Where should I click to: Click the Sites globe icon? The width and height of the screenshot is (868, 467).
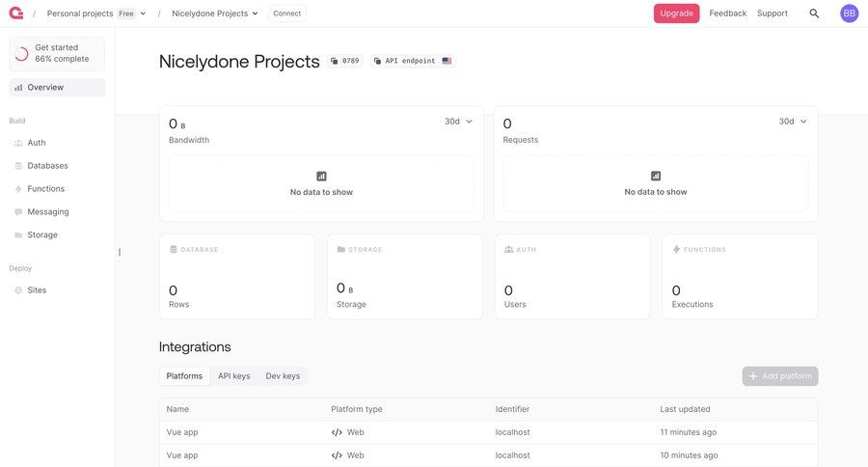click(x=18, y=290)
